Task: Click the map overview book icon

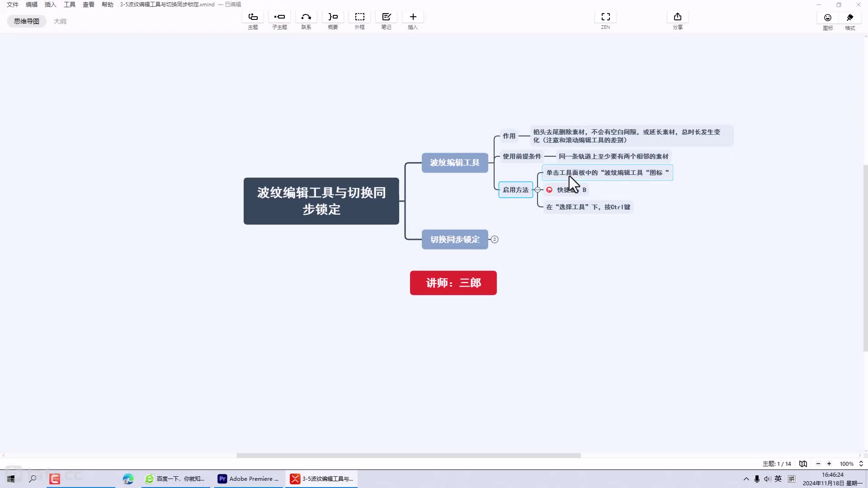Action: point(803,464)
